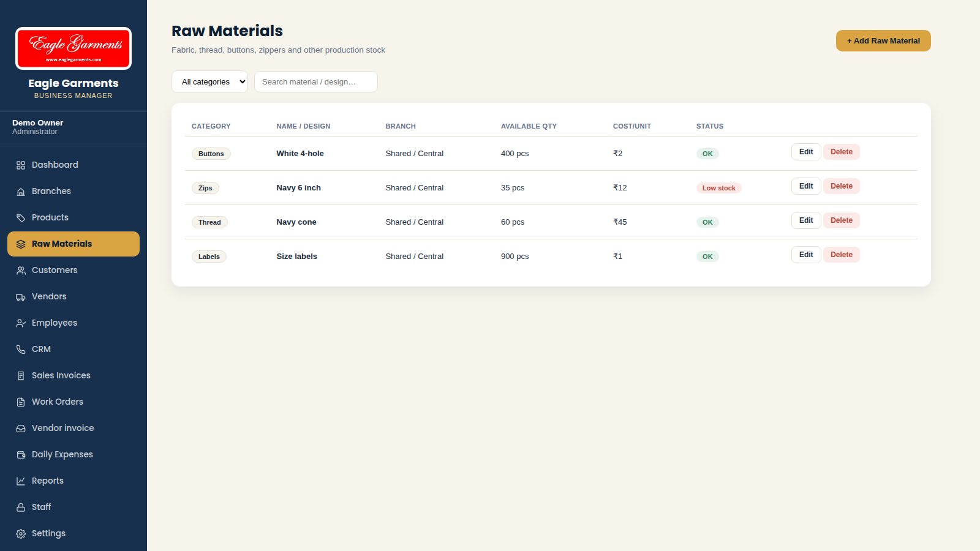Click the Reports chart icon
The width and height of the screenshot is (980, 551).
[21, 481]
